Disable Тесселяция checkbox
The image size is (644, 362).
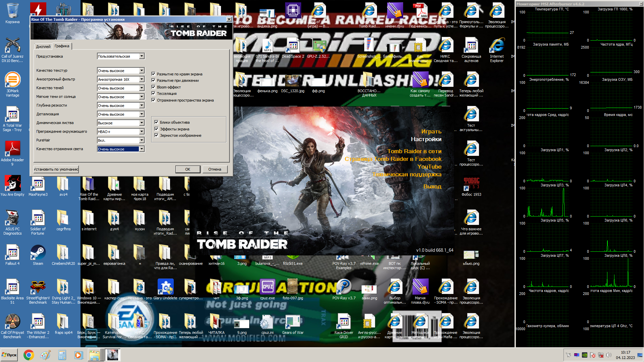pos(153,94)
